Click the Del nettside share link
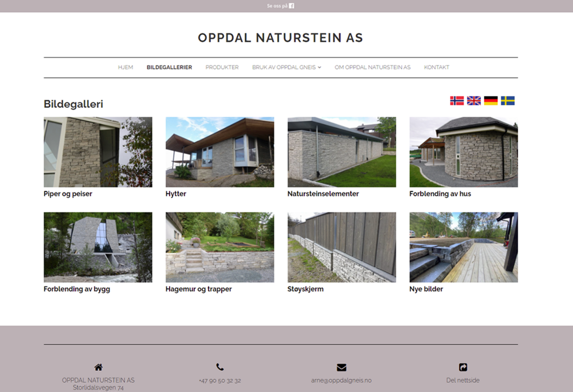The height and width of the screenshot is (392, 573). [x=463, y=380]
